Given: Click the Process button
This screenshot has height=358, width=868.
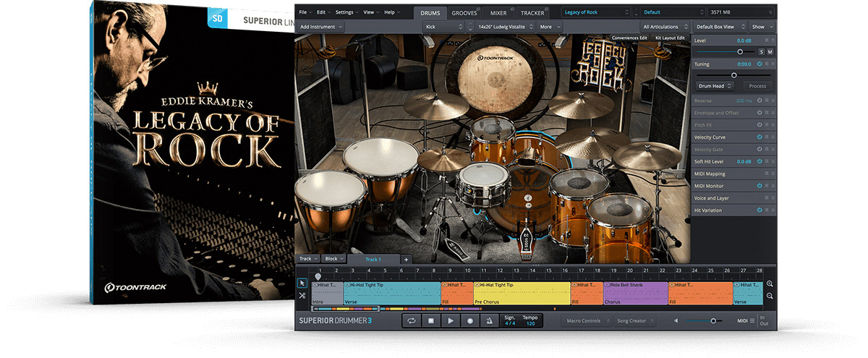Looking at the screenshot, I should [757, 86].
